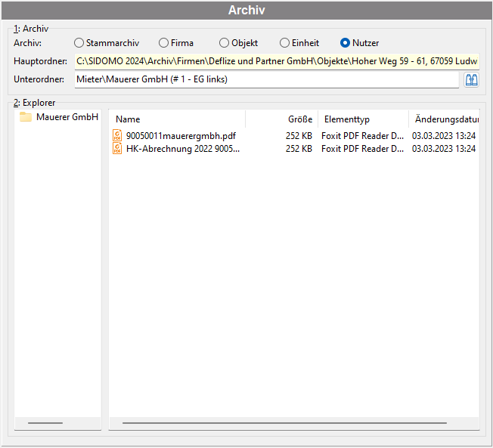Click the binoculars search folder icon
493x448 pixels.
coord(471,80)
